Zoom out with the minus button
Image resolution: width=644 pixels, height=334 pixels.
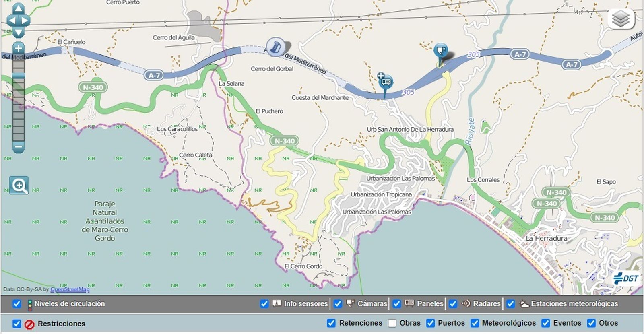(18, 147)
